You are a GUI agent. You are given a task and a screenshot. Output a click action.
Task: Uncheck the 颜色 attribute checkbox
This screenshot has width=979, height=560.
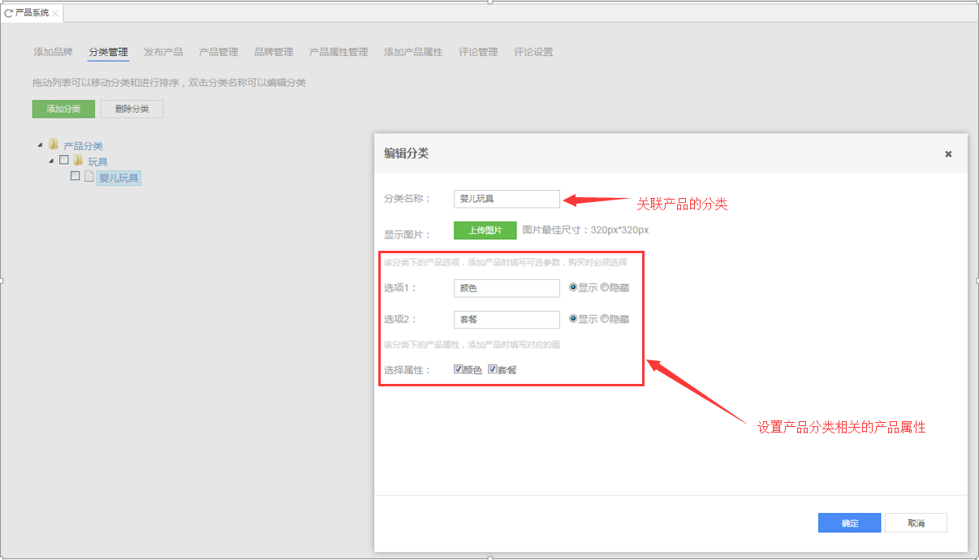click(x=459, y=369)
